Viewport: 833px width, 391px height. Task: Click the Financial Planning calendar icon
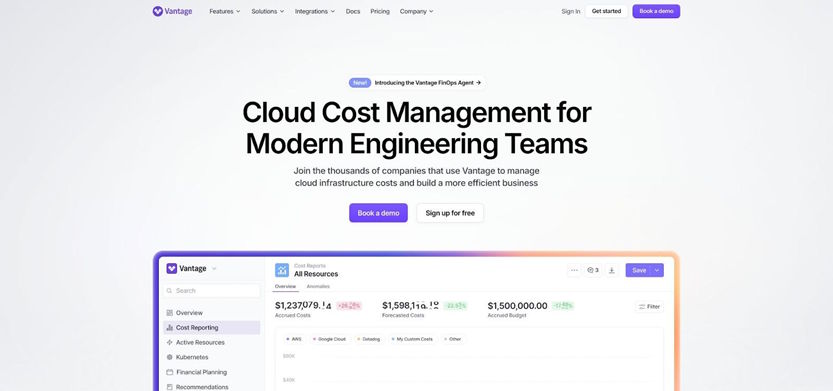[169, 372]
